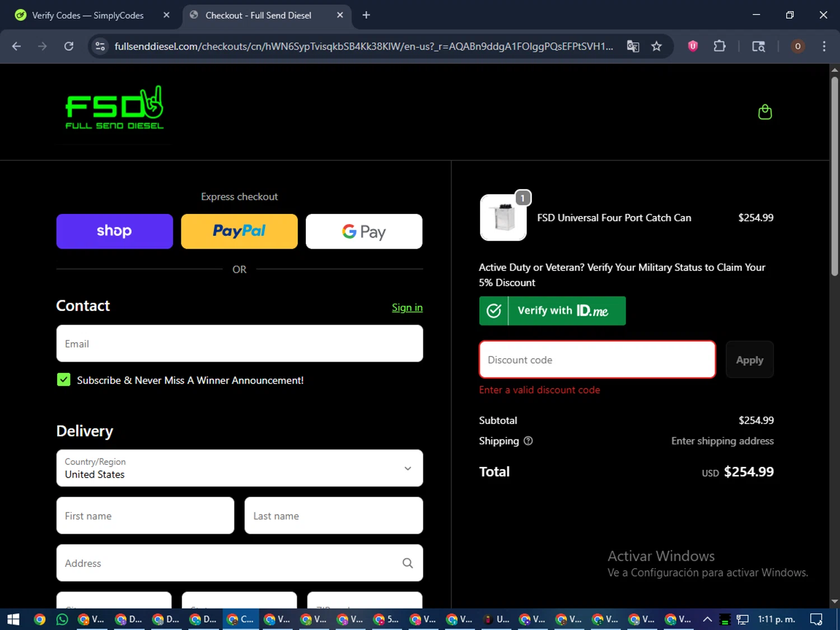Click the browser address bar URL
The height and width of the screenshot is (630, 840).
pyautogui.click(x=363, y=46)
